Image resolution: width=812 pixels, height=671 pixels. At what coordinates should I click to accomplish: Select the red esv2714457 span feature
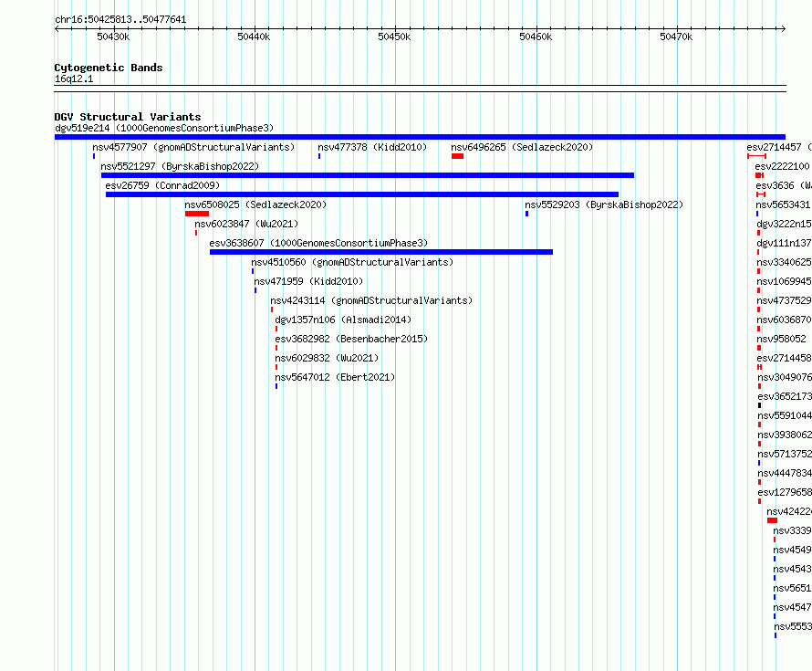pos(756,156)
